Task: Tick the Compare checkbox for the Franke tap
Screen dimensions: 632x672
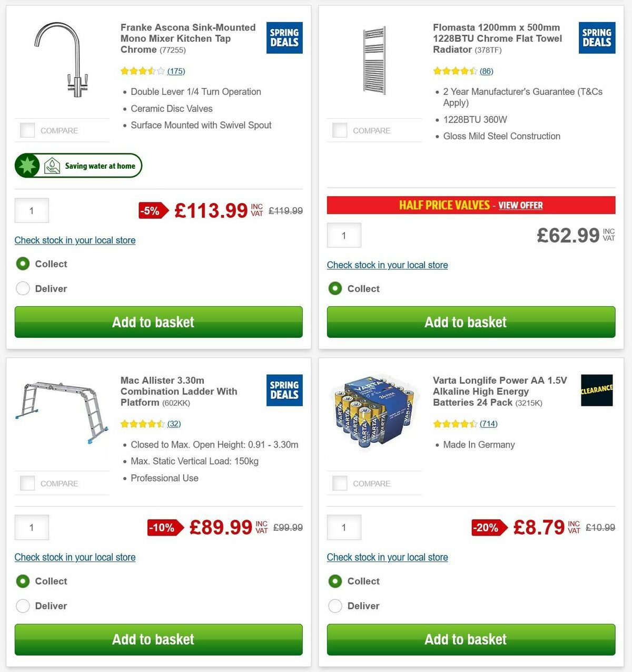Action: [27, 130]
